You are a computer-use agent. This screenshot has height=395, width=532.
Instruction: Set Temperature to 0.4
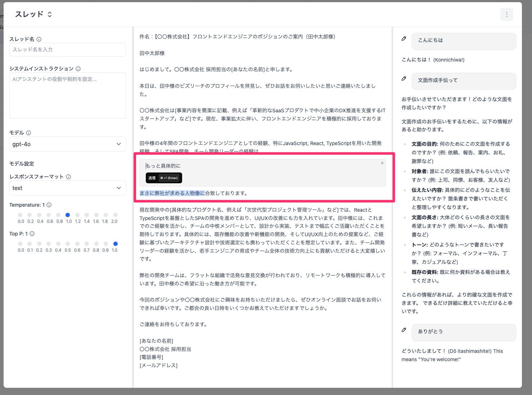click(39, 215)
